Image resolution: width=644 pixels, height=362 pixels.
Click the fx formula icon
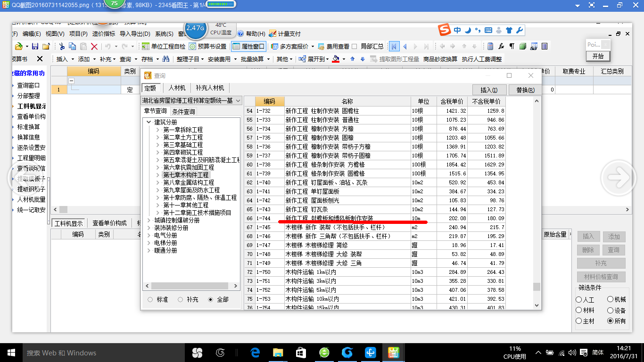pyautogui.click(x=501, y=46)
